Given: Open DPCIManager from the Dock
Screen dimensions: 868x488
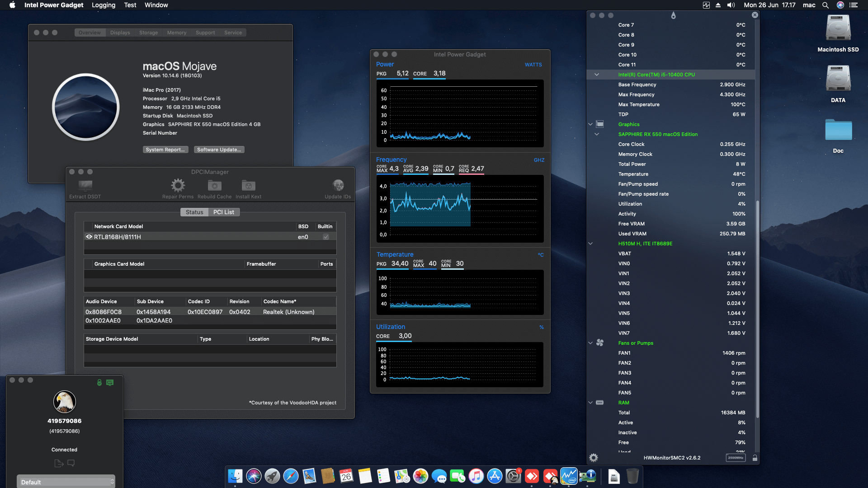Looking at the screenshot, I should 587,476.
